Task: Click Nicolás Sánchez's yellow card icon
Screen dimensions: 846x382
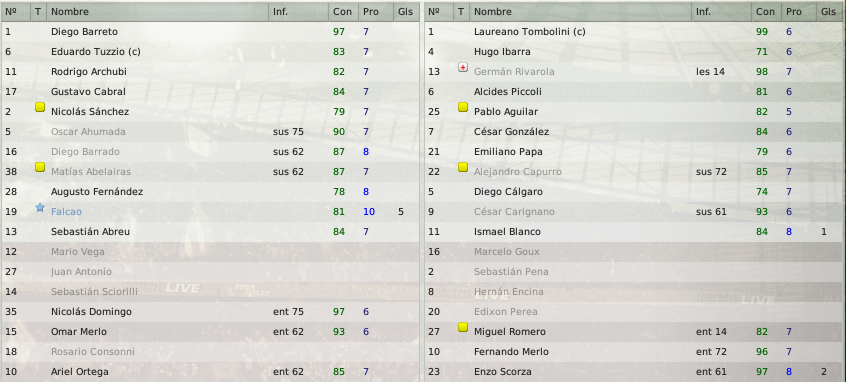Action: point(39,107)
